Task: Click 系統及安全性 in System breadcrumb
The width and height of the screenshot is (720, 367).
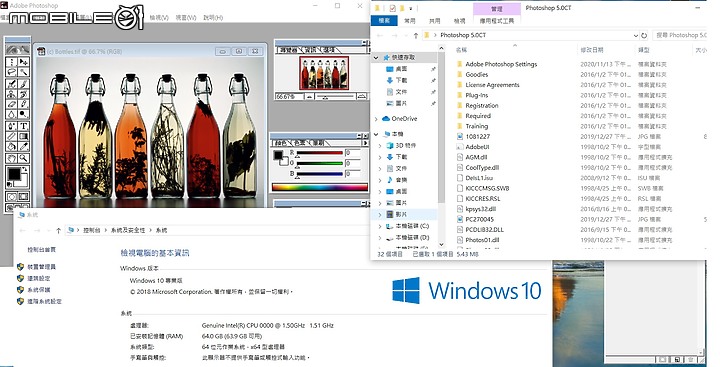Action: [x=128, y=230]
